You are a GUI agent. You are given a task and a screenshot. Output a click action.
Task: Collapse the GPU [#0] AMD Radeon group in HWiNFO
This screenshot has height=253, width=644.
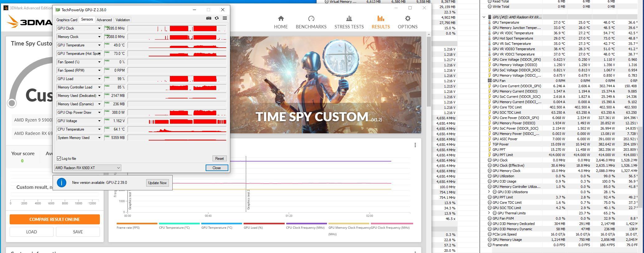click(484, 17)
